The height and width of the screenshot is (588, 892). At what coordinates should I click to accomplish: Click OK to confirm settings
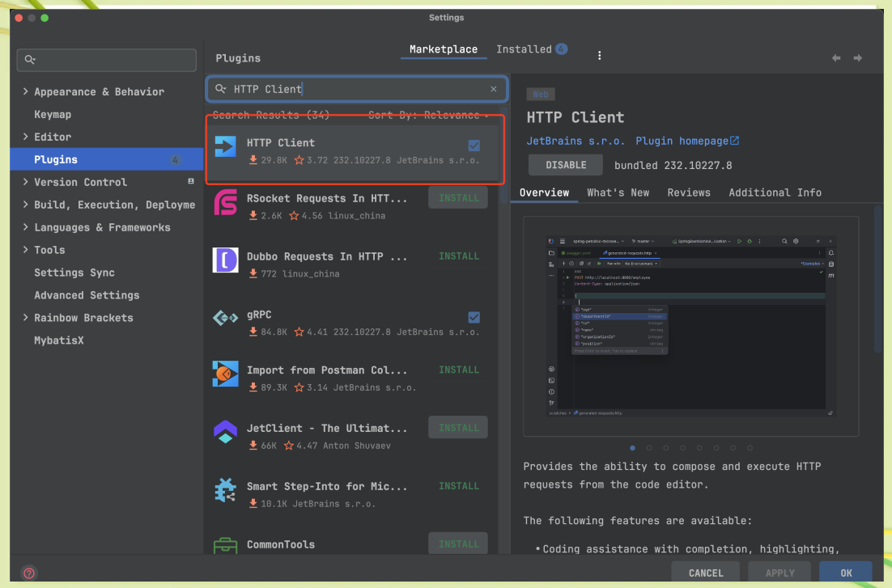click(846, 572)
